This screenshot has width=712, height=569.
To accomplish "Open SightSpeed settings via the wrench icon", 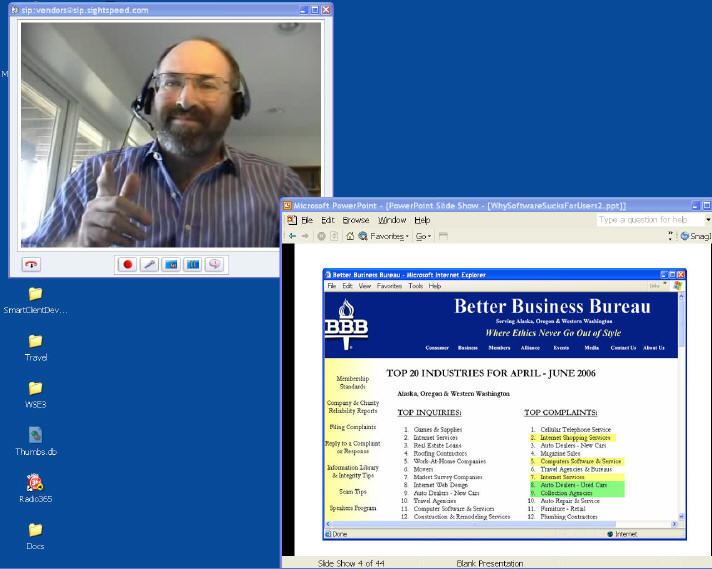I will point(149,264).
